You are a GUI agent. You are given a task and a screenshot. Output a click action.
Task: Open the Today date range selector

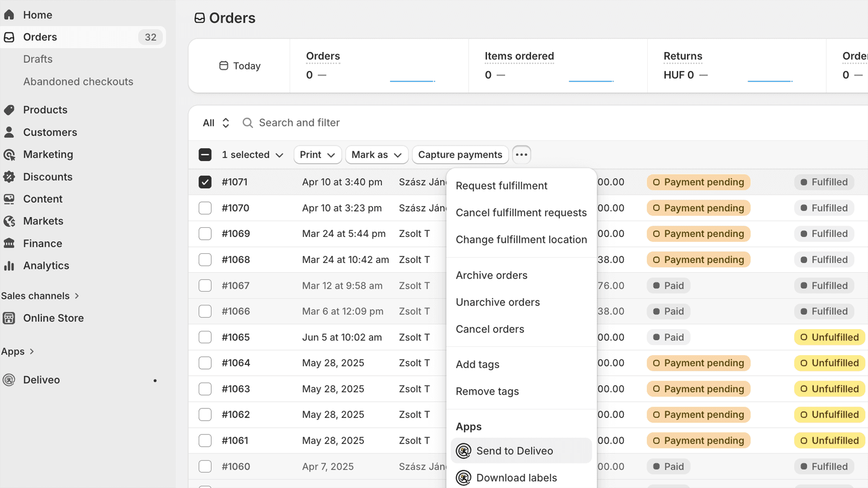click(240, 66)
